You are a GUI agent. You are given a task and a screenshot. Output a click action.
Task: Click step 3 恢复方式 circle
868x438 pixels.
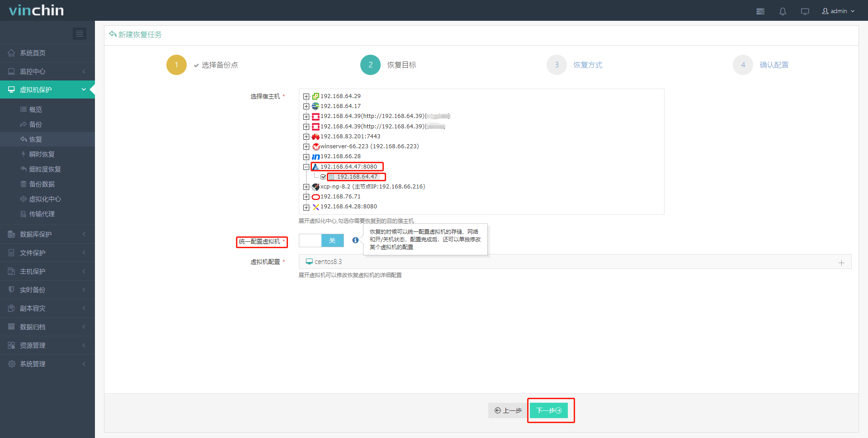click(x=557, y=65)
